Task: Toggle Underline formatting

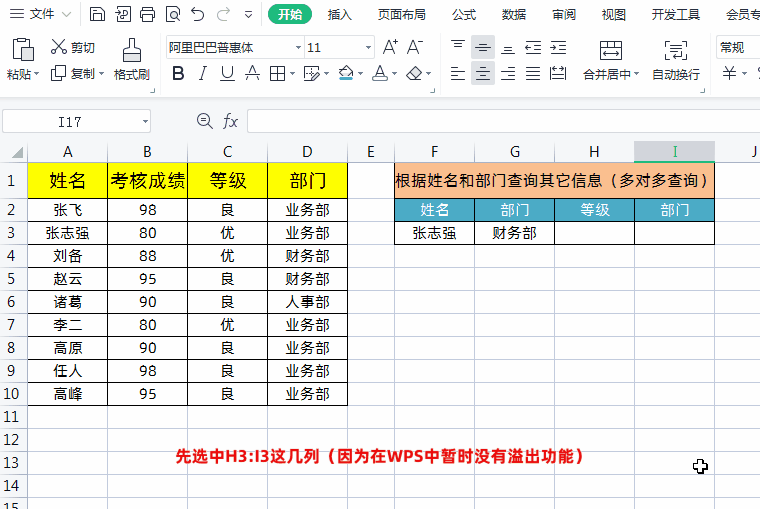Action: tap(227, 73)
